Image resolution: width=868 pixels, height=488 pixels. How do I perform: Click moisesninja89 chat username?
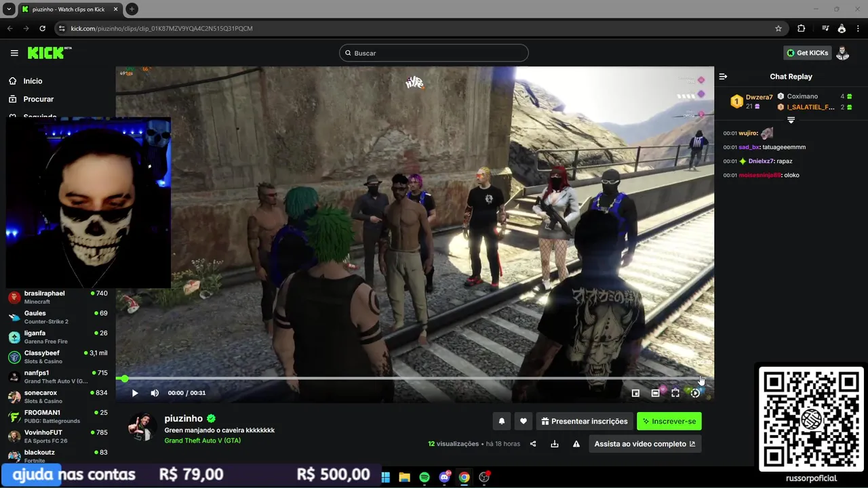pos(759,175)
